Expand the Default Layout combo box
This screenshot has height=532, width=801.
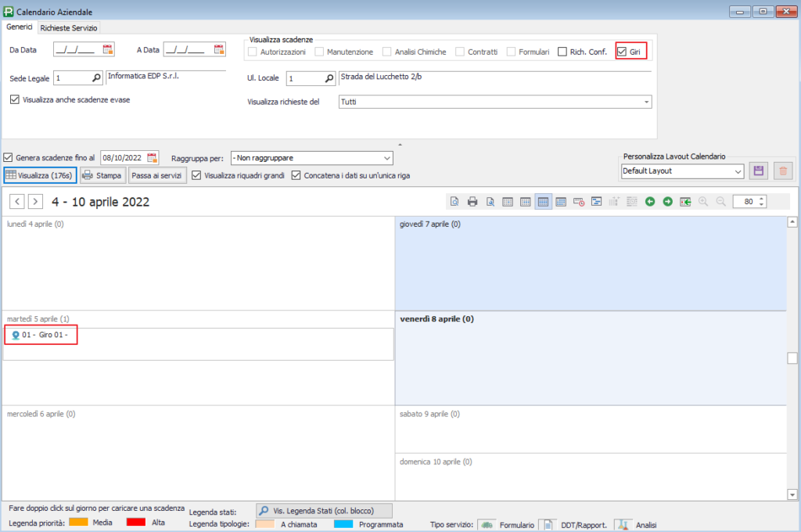pyautogui.click(x=738, y=171)
